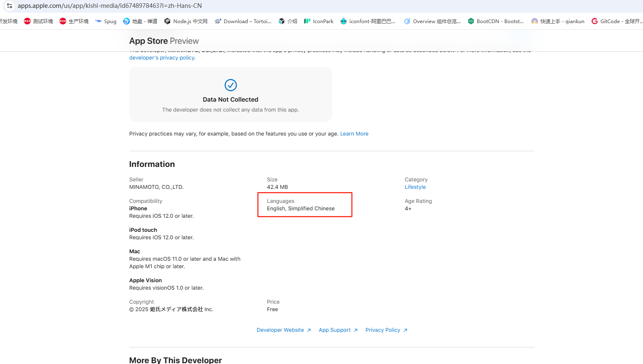Open the GitCode - 全球开 bookmark
This screenshot has width=643, height=364.
(x=617, y=21)
